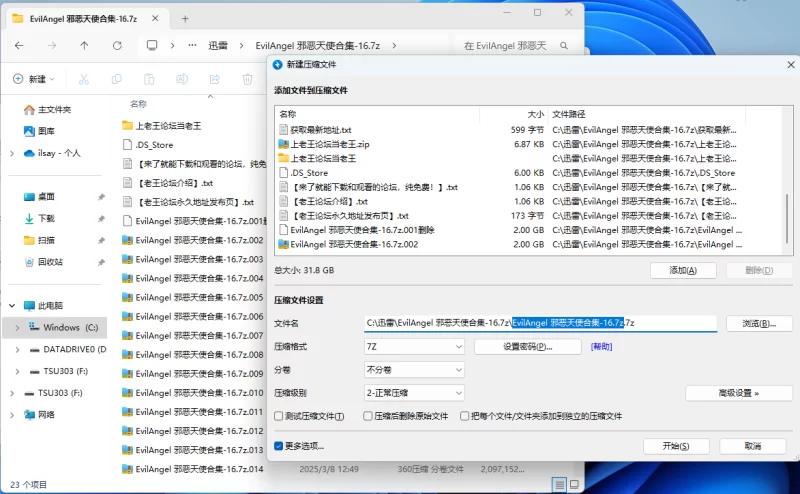Open the 分卷 不分卷 dropdown
Viewport: 800px width, 494px height.
[414, 370]
